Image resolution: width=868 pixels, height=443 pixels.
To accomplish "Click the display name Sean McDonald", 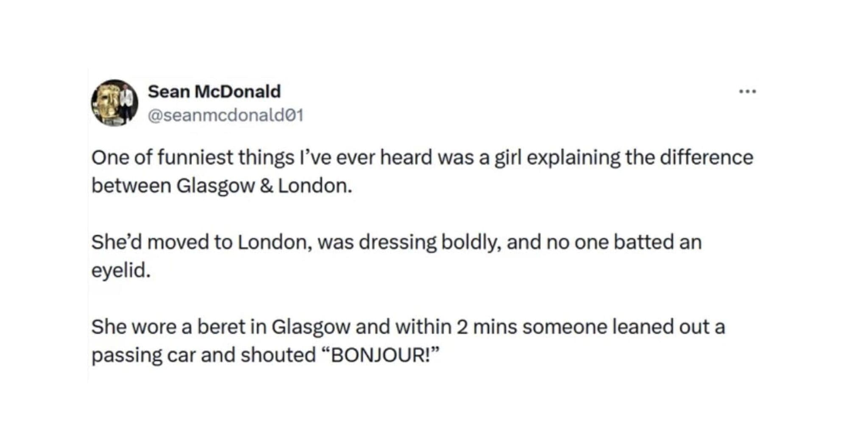I will 214,91.
